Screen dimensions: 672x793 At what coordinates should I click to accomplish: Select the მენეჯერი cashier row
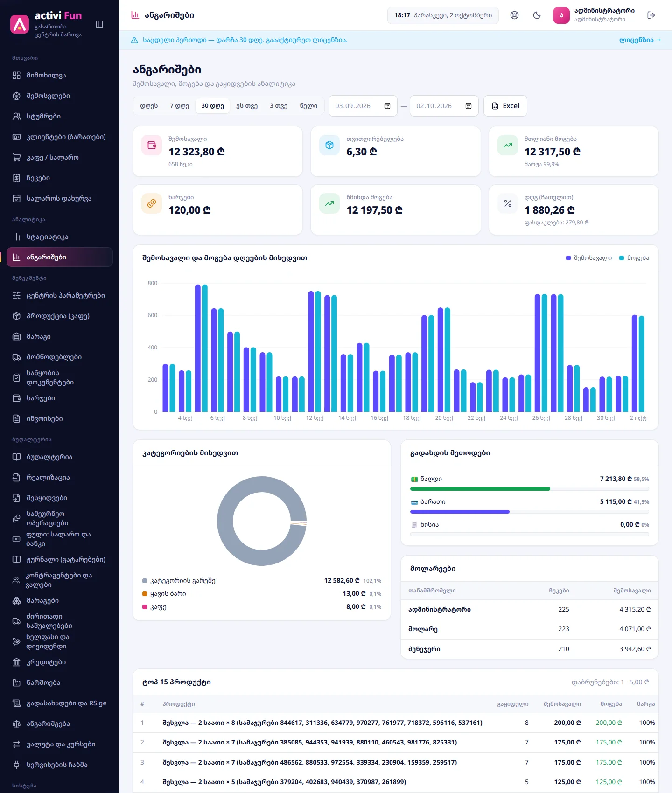pos(529,649)
